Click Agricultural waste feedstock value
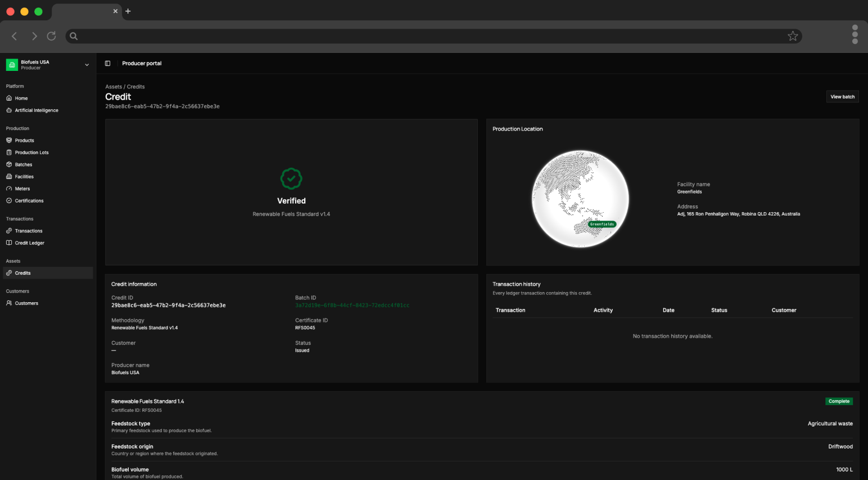This screenshot has height=480, width=868. [x=830, y=424]
